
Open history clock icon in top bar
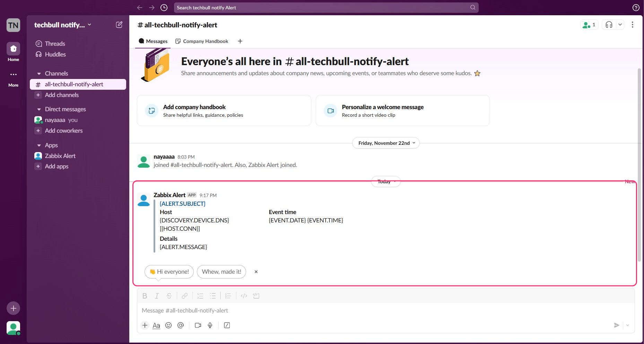(164, 8)
